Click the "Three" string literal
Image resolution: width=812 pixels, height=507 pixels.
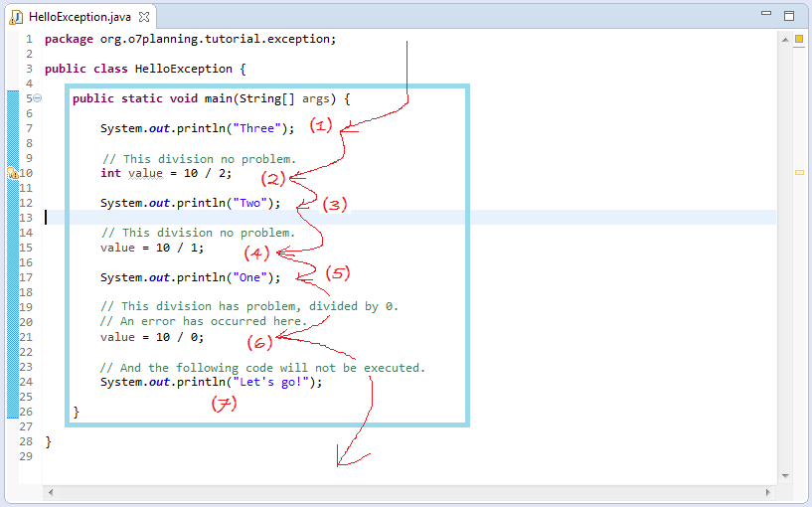click(x=256, y=128)
